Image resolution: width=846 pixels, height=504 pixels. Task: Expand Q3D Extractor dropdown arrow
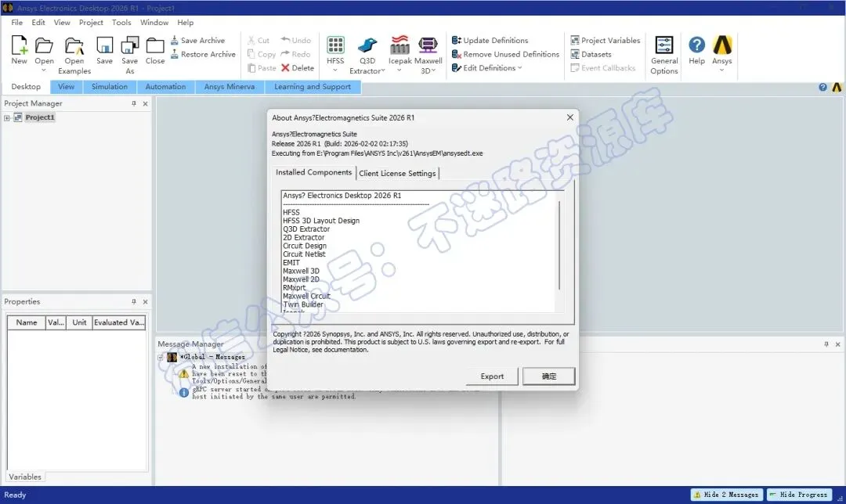[383, 70]
